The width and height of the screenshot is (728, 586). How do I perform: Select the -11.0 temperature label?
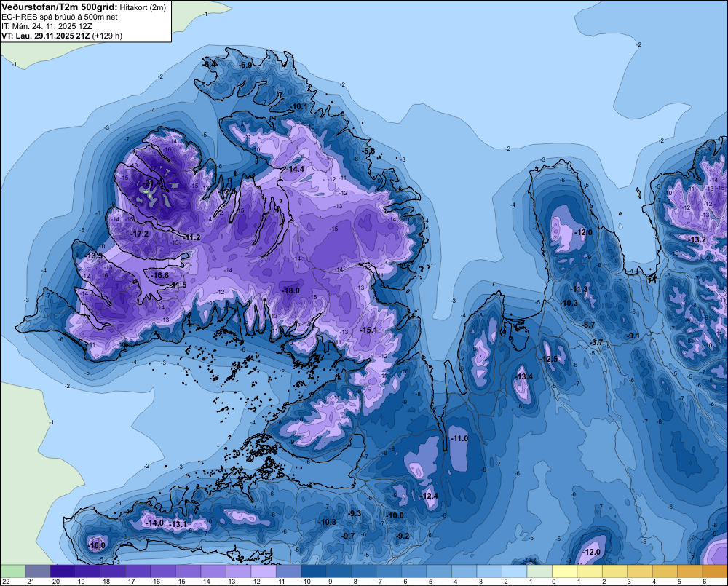(459, 438)
